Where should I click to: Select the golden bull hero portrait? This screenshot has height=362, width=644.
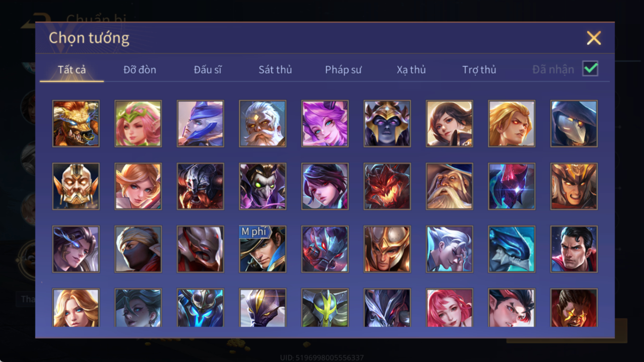point(76,124)
